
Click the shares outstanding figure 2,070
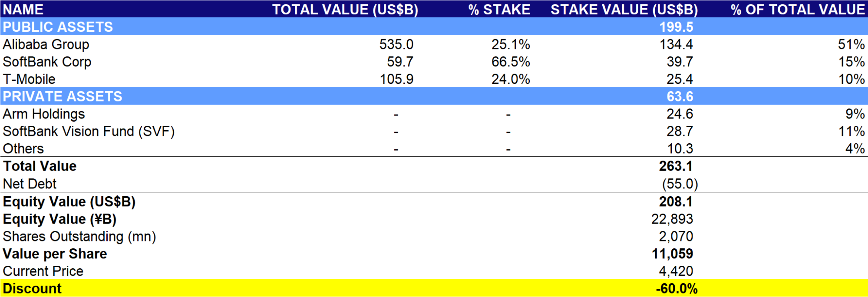coord(676,237)
